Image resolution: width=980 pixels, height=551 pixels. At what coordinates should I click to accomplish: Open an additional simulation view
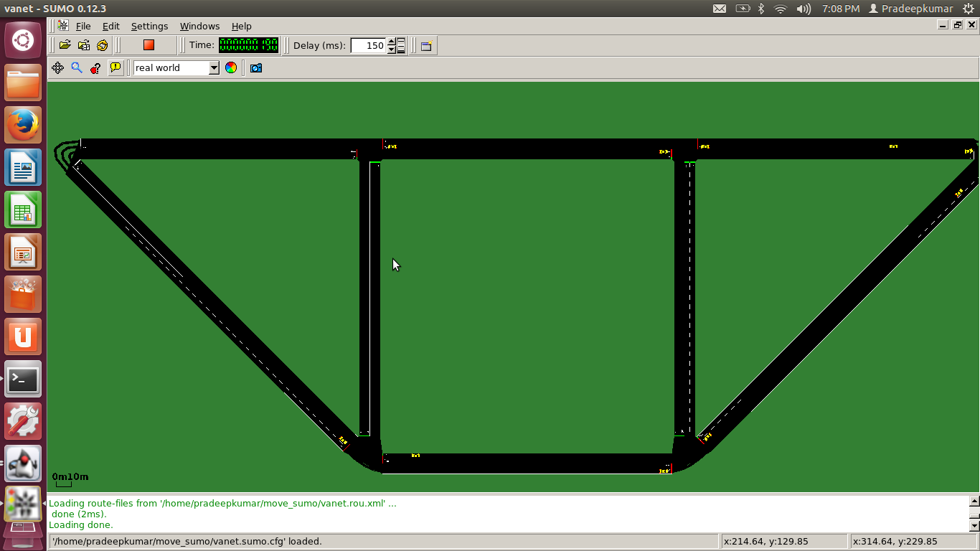[x=425, y=45]
